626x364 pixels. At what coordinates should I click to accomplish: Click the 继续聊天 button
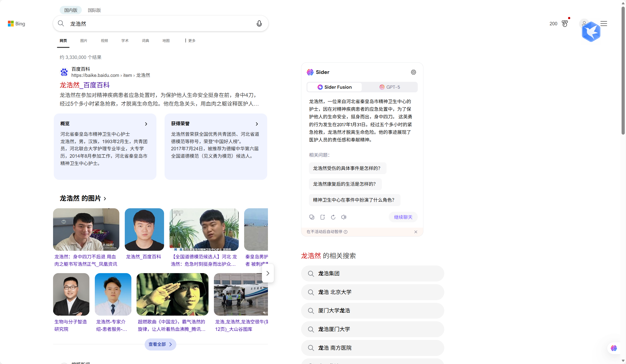tap(403, 217)
